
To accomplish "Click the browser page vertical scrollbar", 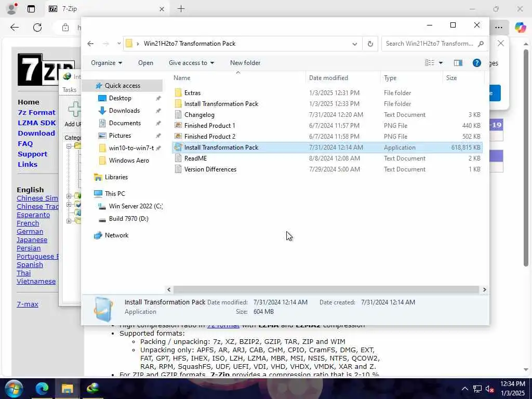I will click(x=526, y=158).
